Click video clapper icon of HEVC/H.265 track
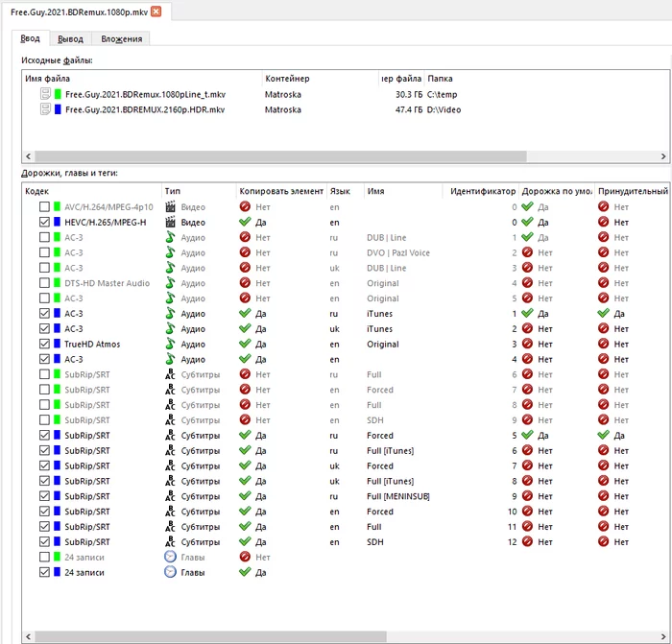672x644 pixels. [171, 222]
